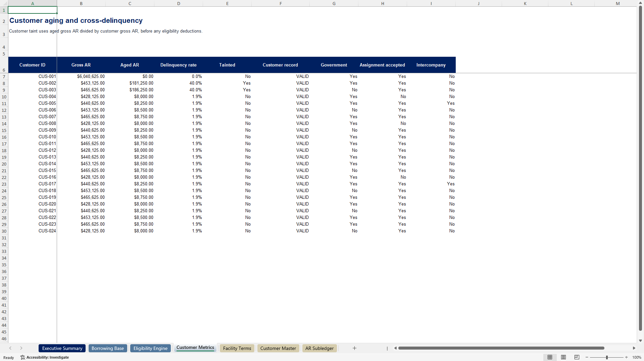Select the $0.00 aged AR cell
Viewport: 644px width, 361px height.
click(130, 77)
